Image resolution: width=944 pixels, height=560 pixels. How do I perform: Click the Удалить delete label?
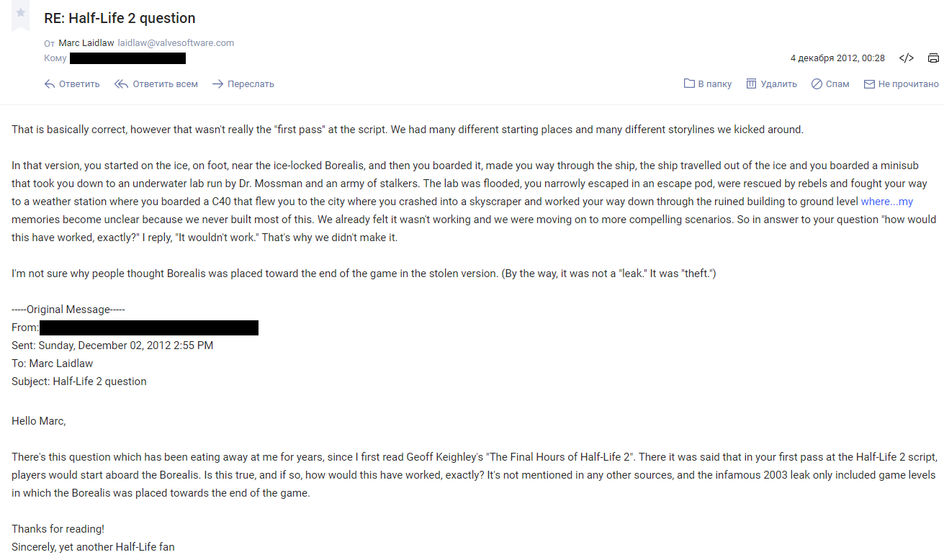pyautogui.click(x=778, y=84)
